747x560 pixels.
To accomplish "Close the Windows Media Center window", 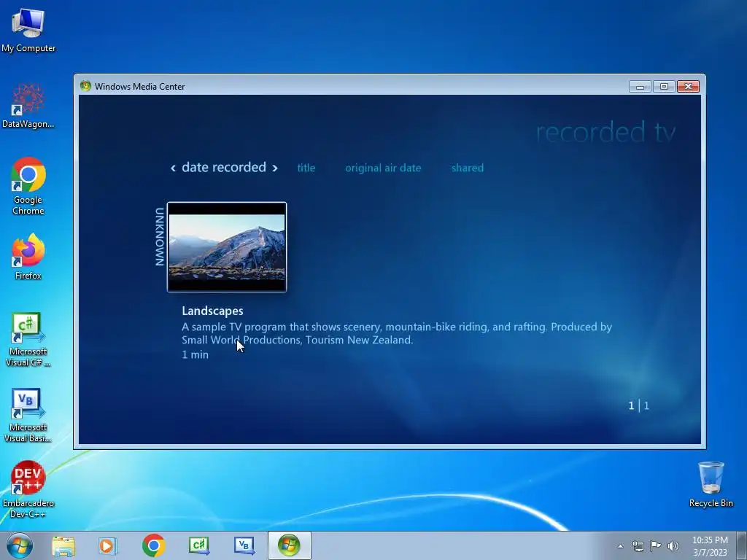I will tap(688, 86).
